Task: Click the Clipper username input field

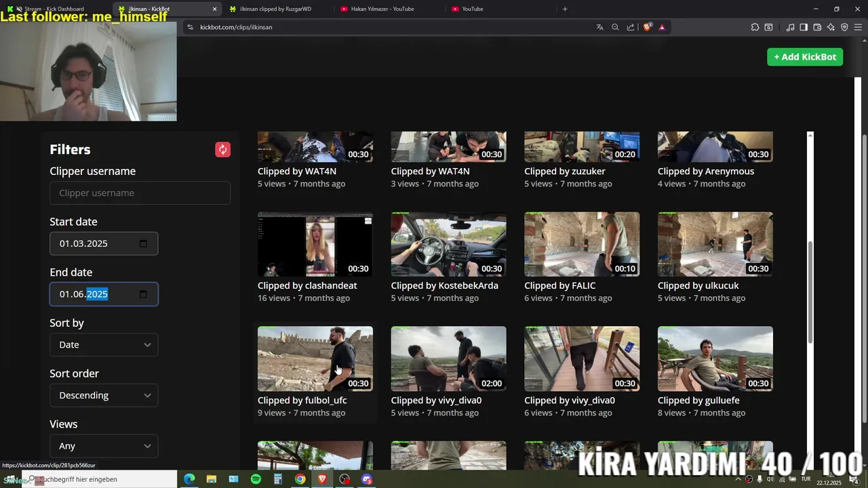Action: (140, 193)
